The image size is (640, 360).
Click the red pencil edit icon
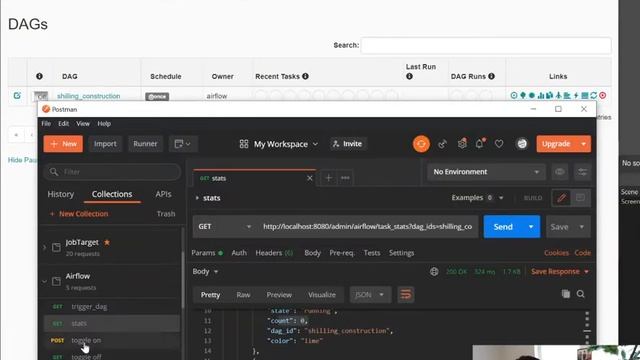[562, 198]
